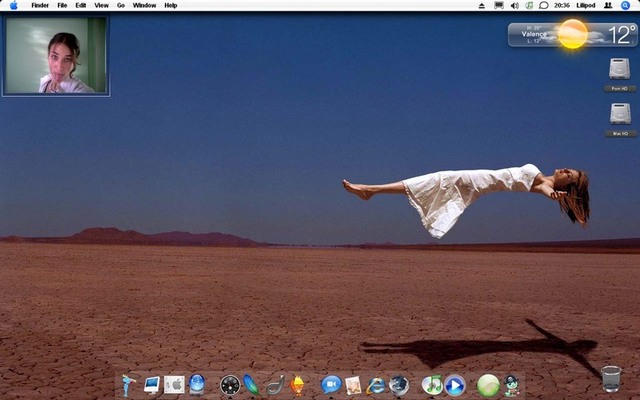Image resolution: width=640 pixels, height=400 pixels.
Task: Launch the blue play button dock app
Action: click(454, 384)
